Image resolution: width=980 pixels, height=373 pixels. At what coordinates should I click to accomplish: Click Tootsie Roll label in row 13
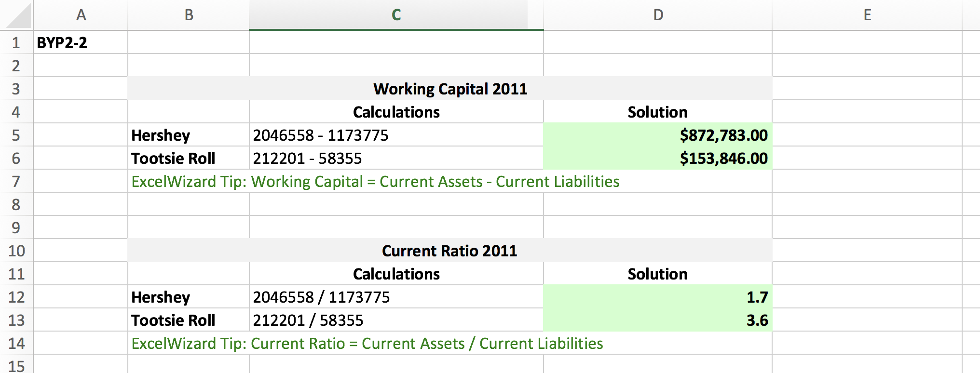[x=189, y=320]
